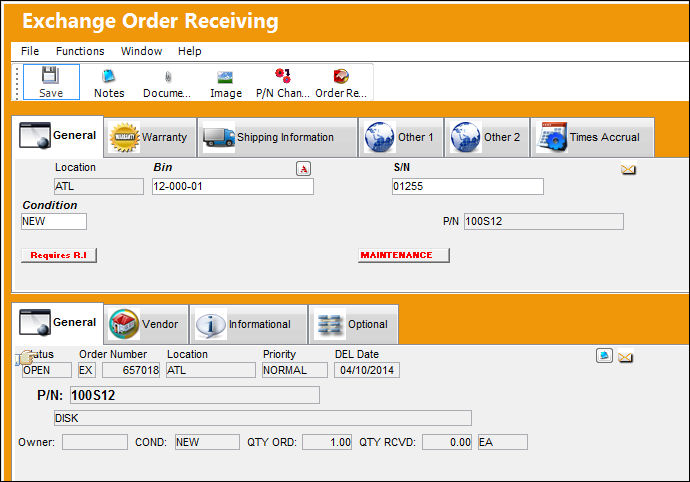This screenshot has width=690, height=482.
Task: Click the QTY RCVD: label
Action: point(387,442)
